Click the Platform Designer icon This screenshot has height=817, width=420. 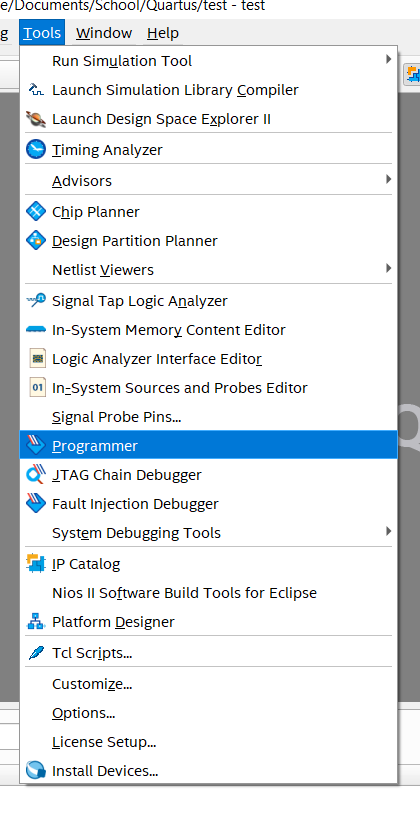tap(36, 622)
